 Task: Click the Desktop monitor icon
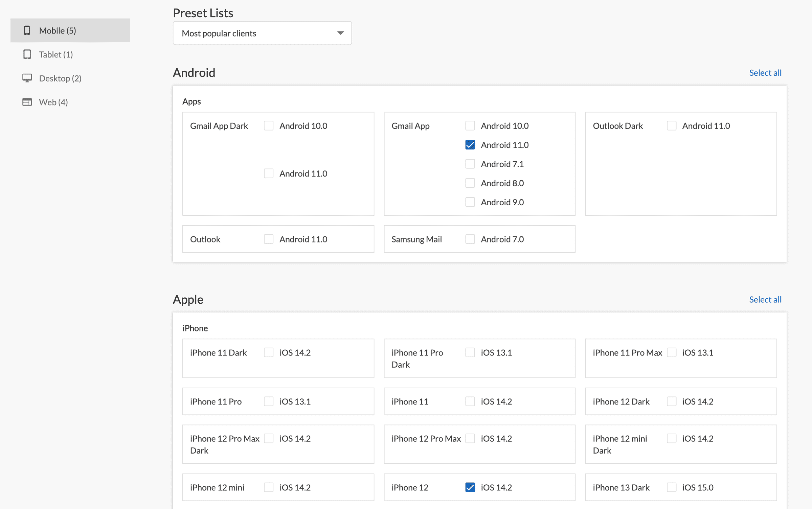(27, 78)
